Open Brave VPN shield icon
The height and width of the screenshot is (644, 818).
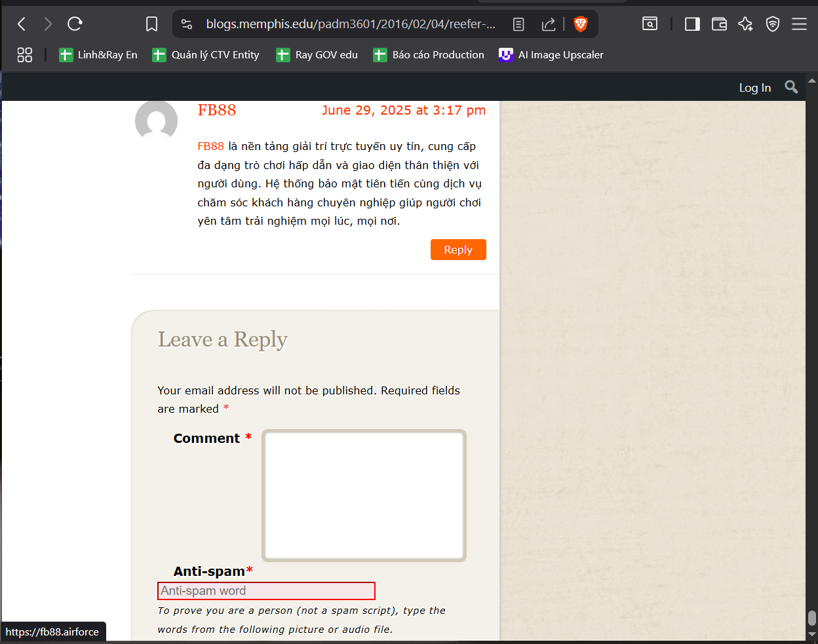point(773,24)
